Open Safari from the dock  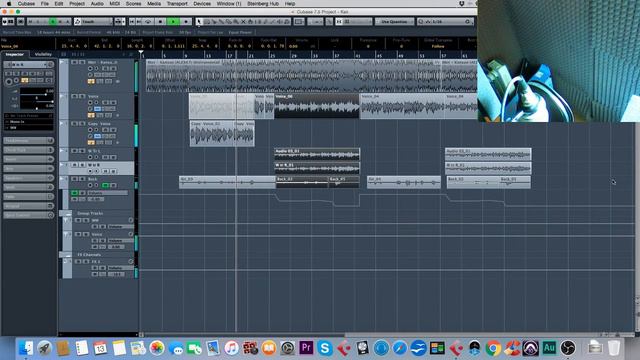click(400, 348)
